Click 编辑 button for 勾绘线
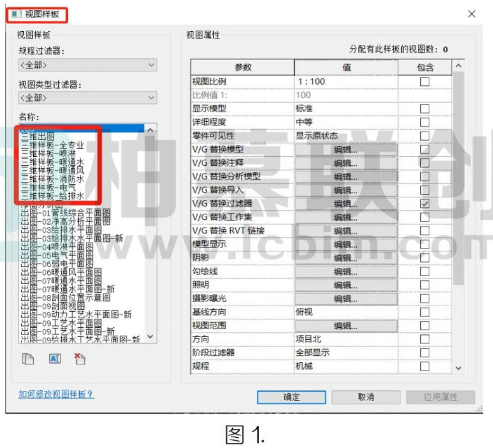493x448 pixels. coord(346,271)
